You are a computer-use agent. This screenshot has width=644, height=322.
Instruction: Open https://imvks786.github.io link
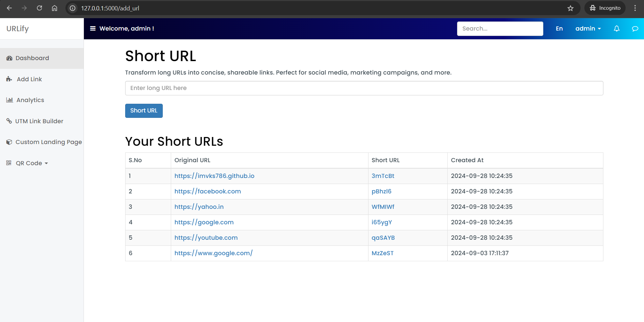(214, 176)
